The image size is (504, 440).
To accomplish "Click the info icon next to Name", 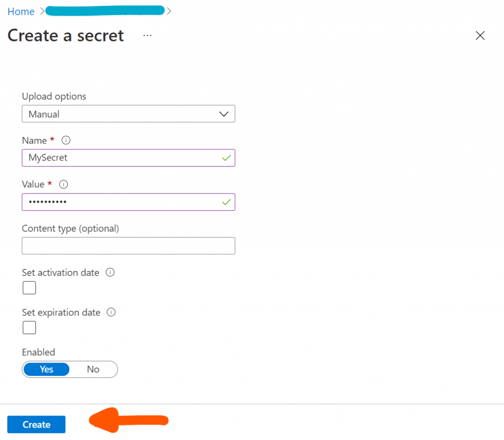I will [66, 140].
